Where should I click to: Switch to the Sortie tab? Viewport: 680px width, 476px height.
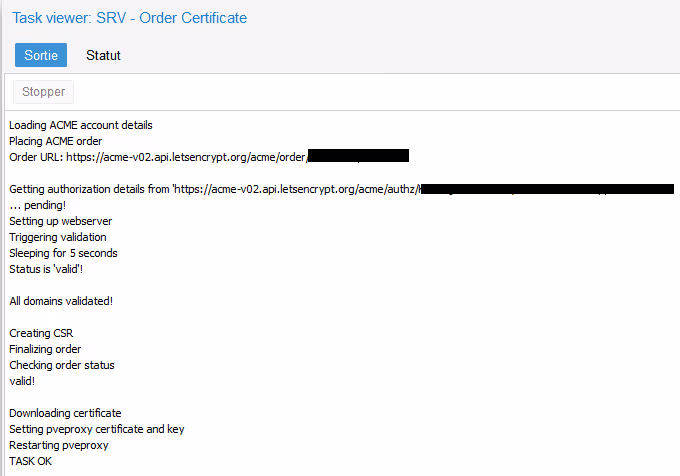click(41, 55)
